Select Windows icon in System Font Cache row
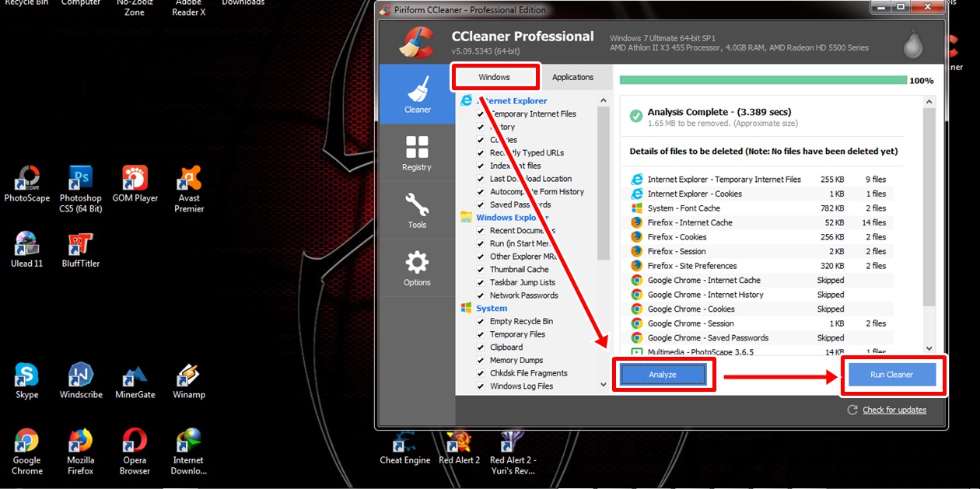 (x=636, y=208)
